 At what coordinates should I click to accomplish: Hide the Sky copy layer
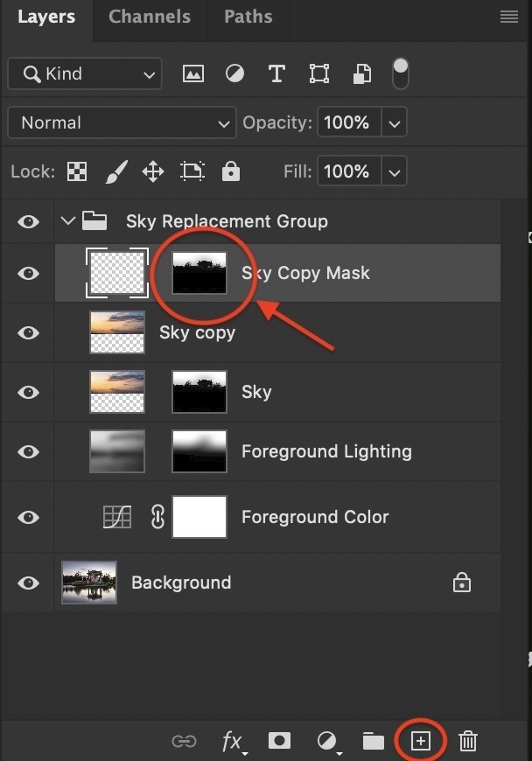pyautogui.click(x=29, y=333)
